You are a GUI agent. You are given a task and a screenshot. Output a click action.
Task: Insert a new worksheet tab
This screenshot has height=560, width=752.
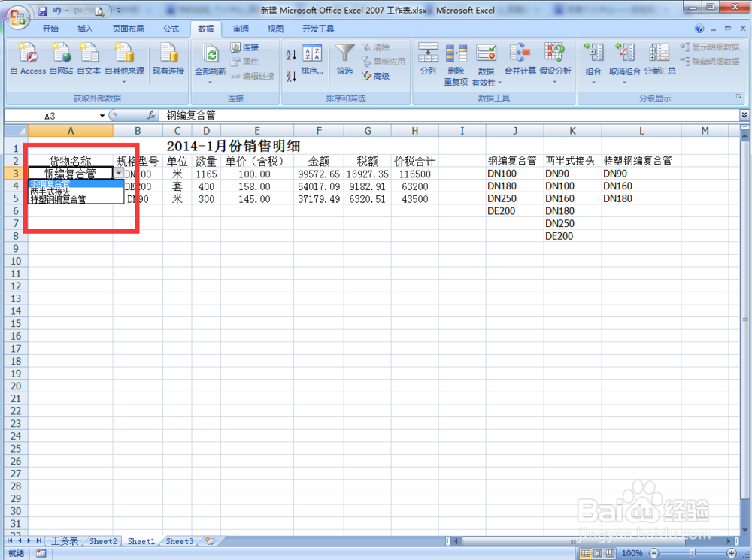tap(210, 540)
